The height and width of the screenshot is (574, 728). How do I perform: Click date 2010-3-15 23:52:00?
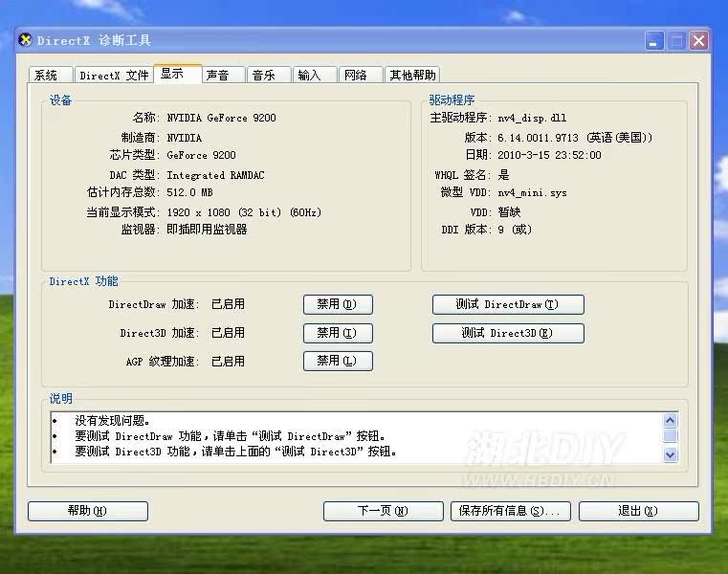point(549,155)
